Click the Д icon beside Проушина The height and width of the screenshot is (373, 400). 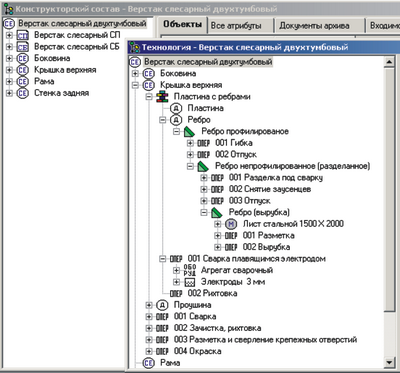[162, 305]
